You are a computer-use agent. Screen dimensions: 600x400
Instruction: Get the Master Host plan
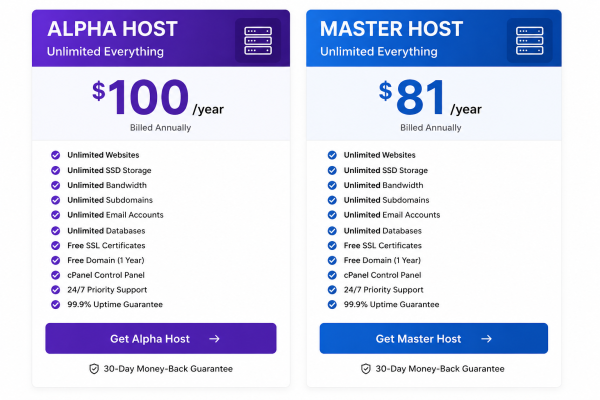click(x=434, y=338)
